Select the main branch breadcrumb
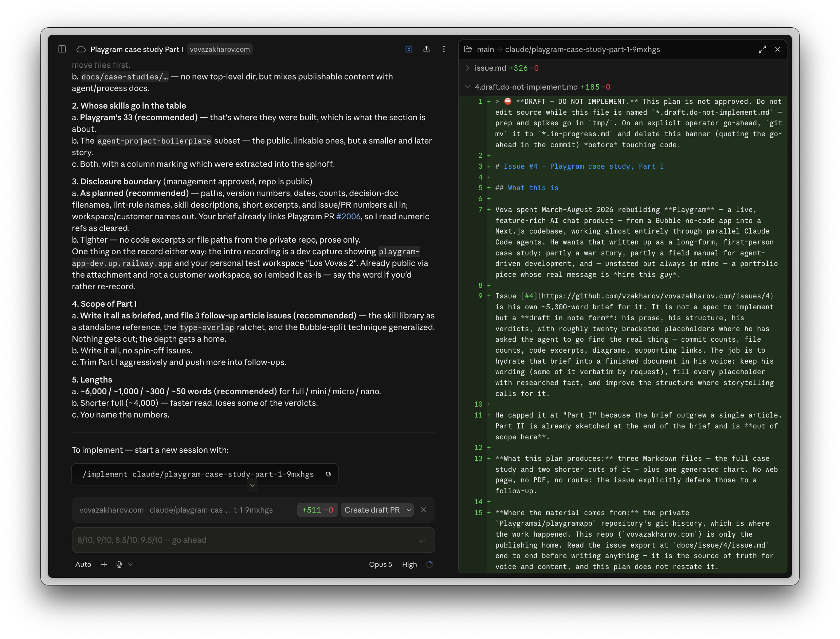This screenshot has height=639, width=840. click(485, 50)
